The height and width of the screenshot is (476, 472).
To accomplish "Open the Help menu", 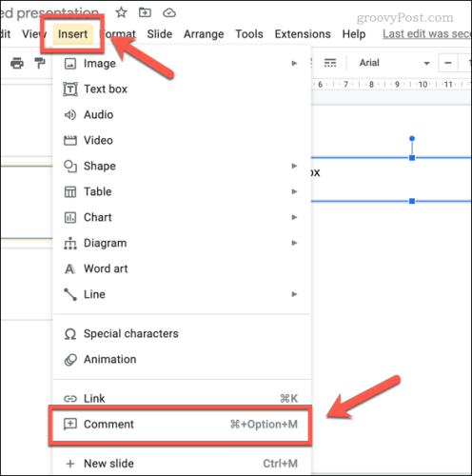I will (x=354, y=34).
